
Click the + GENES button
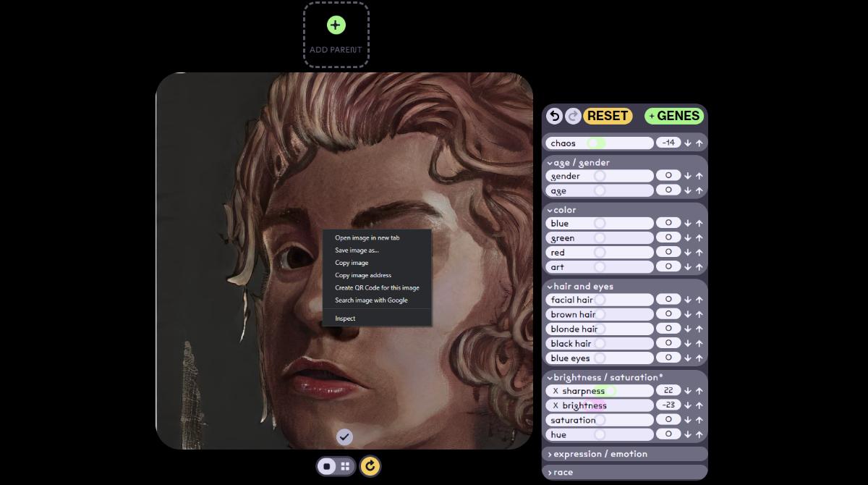(x=673, y=116)
